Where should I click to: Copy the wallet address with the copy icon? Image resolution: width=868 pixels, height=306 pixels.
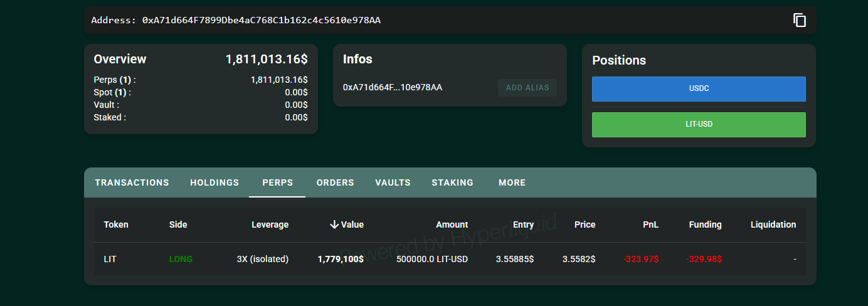[799, 20]
